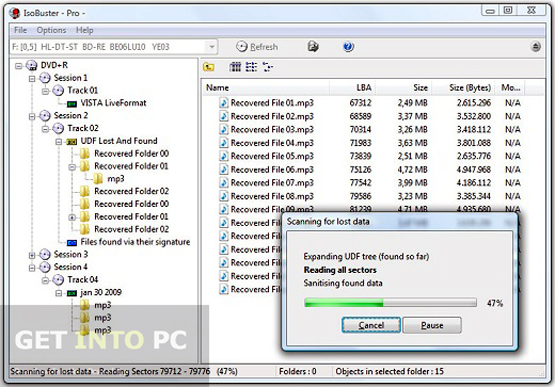Collapse the Track 02 node
The image size is (555, 387).
click(x=45, y=129)
